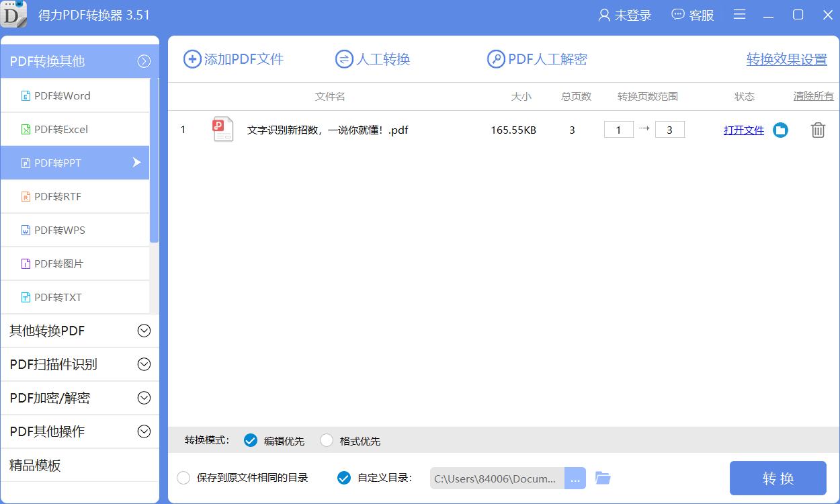Click 添加PDF文件 label
The image size is (840, 504).
pos(244,60)
